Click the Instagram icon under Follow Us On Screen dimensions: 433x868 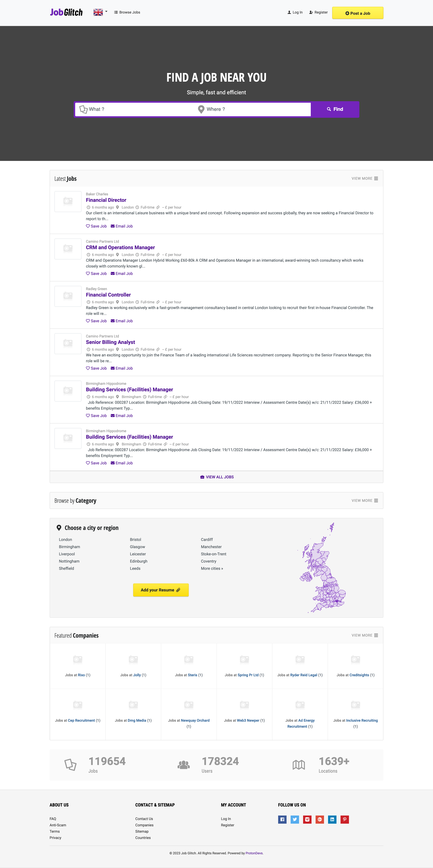pos(307,819)
